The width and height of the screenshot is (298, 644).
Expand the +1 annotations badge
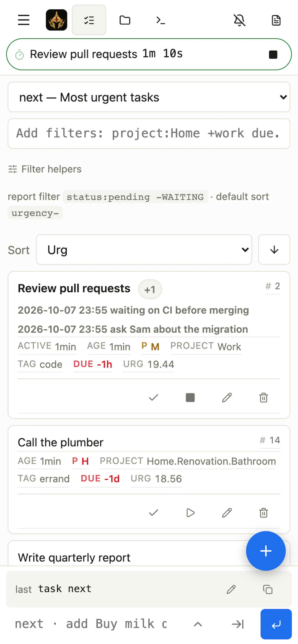(x=150, y=290)
